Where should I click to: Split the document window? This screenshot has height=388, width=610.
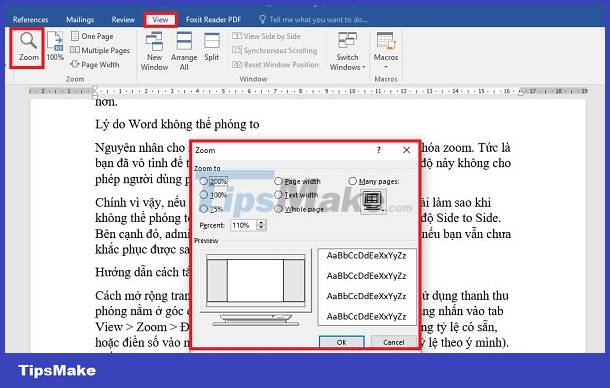pos(212,47)
